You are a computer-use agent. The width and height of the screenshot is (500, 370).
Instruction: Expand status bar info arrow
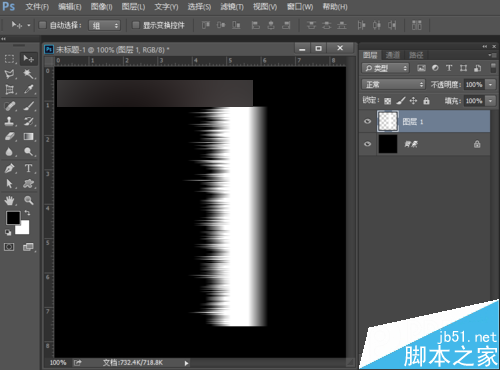pos(186,363)
